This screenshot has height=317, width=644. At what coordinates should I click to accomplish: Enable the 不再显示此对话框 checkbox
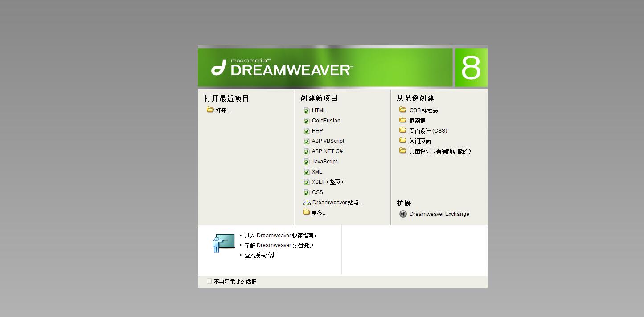tap(209, 281)
